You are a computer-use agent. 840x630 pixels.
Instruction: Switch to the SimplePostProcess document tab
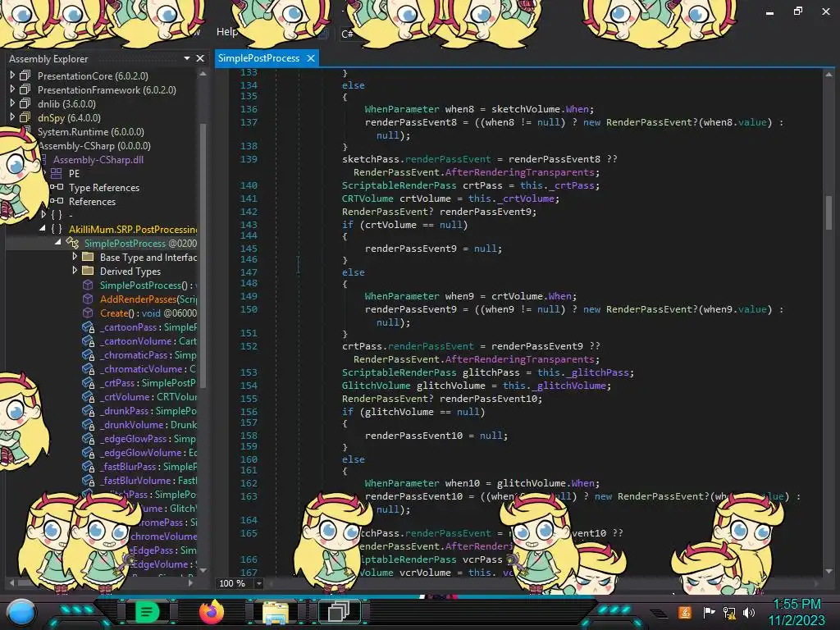pyautogui.click(x=258, y=58)
